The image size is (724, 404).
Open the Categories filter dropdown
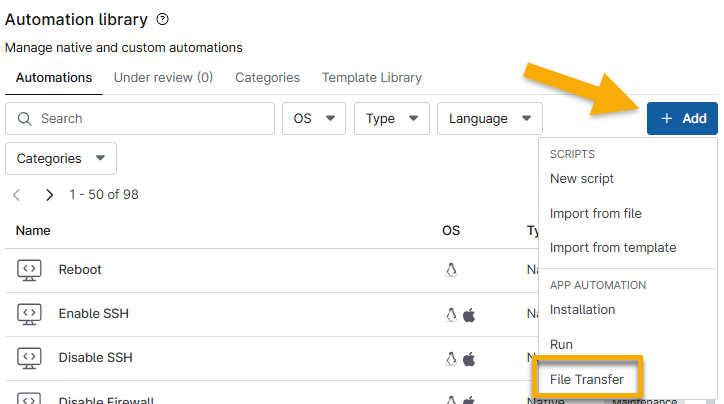point(61,158)
